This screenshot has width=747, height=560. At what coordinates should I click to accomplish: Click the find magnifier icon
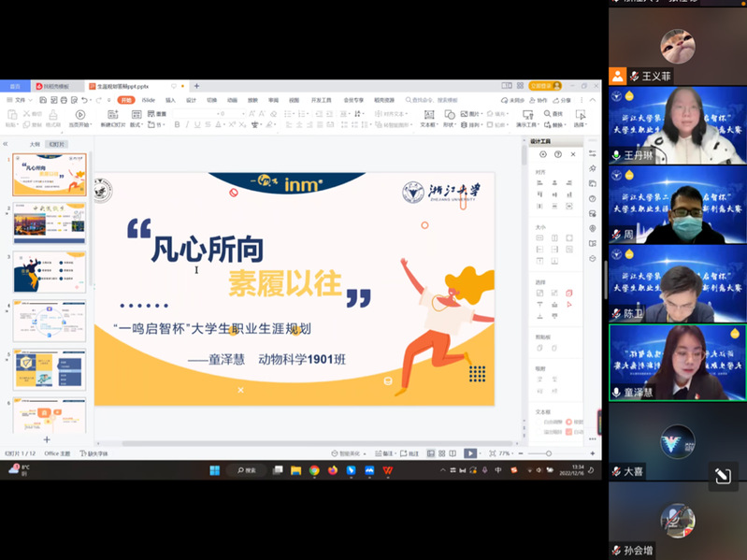[x=547, y=113]
